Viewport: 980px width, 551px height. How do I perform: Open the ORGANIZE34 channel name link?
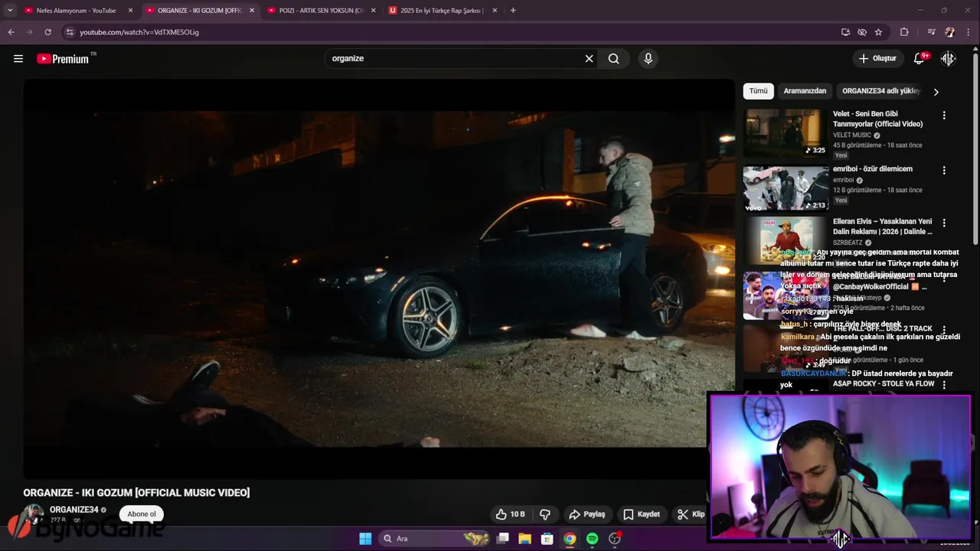pyautogui.click(x=74, y=510)
